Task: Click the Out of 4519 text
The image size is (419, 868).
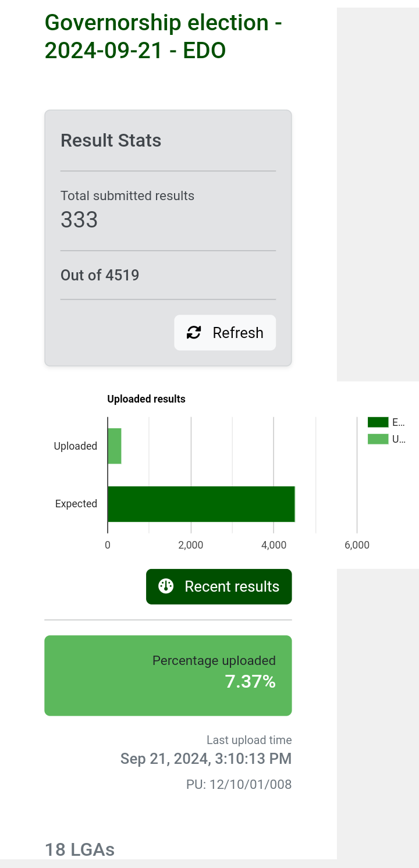Action: click(100, 275)
